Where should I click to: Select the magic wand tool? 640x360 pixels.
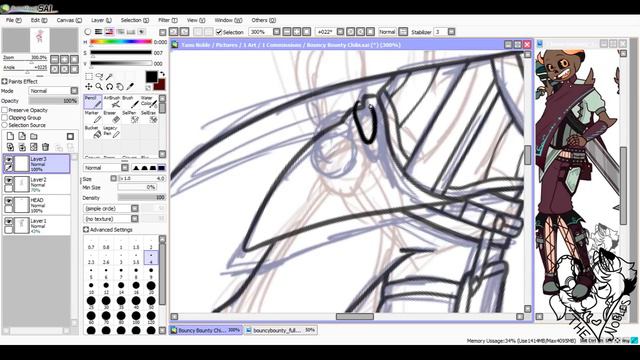point(109,77)
